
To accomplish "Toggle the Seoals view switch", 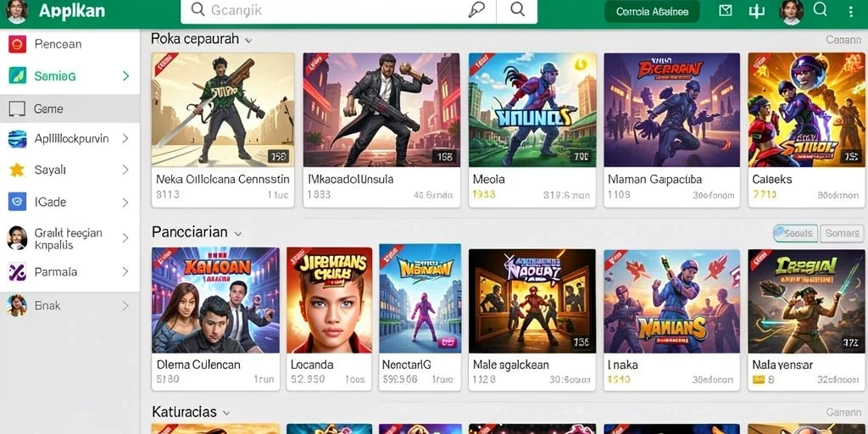I will point(794,234).
